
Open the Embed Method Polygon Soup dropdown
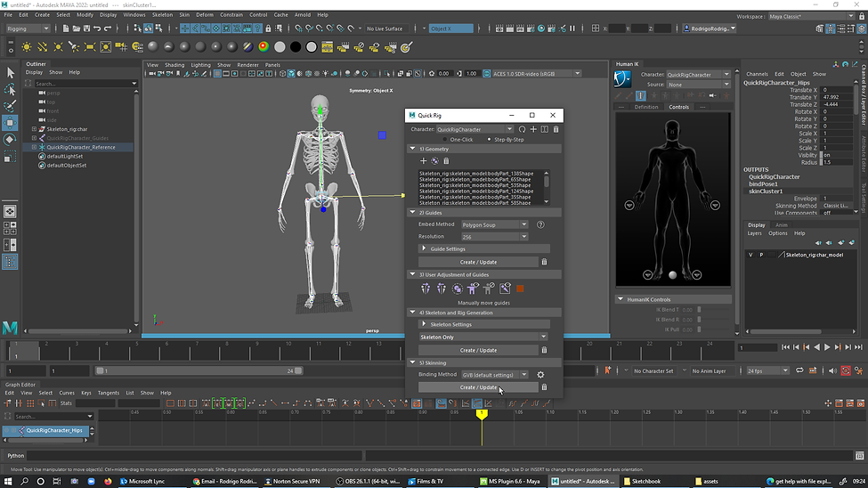[494, 225]
